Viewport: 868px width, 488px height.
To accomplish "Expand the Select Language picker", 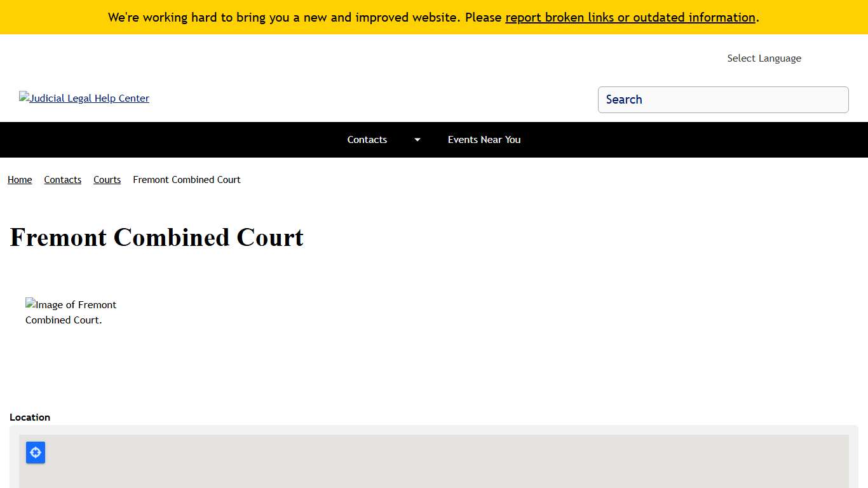I will 764,58.
